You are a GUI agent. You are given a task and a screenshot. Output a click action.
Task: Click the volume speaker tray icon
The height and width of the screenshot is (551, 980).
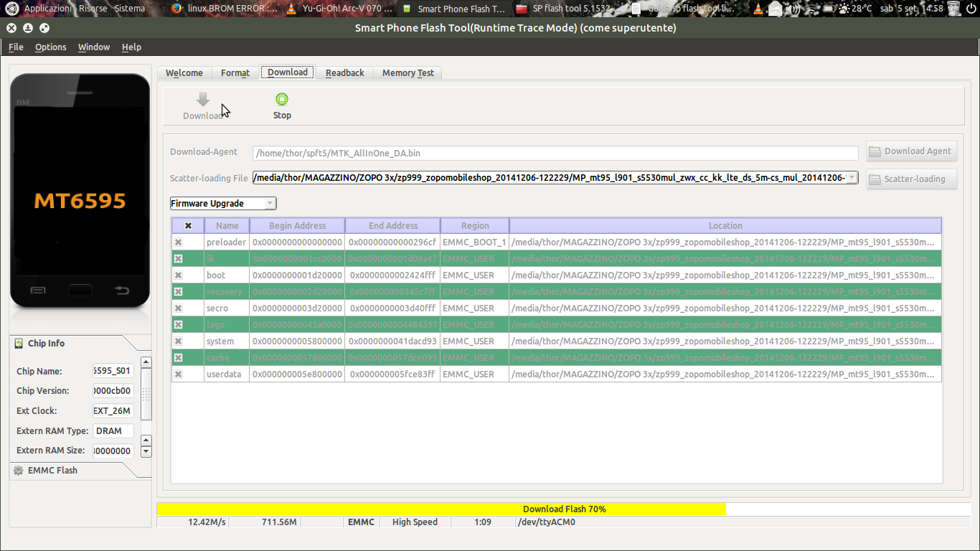pyautogui.click(x=793, y=9)
